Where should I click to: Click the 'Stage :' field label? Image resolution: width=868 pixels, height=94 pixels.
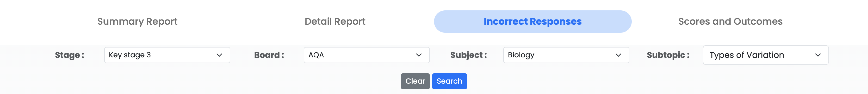[x=70, y=55]
